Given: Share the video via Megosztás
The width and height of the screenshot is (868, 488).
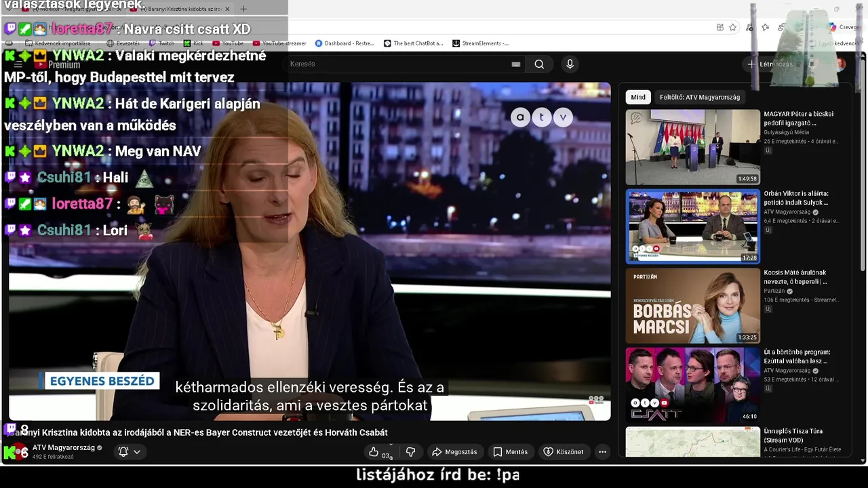Looking at the screenshot, I should pyautogui.click(x=454, y=452).
